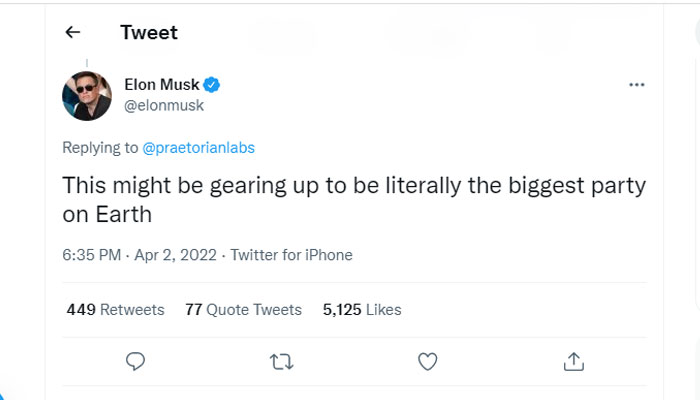Click the 6:35 PM · Apr 2, 2022 timestamp

coord(139,255)
